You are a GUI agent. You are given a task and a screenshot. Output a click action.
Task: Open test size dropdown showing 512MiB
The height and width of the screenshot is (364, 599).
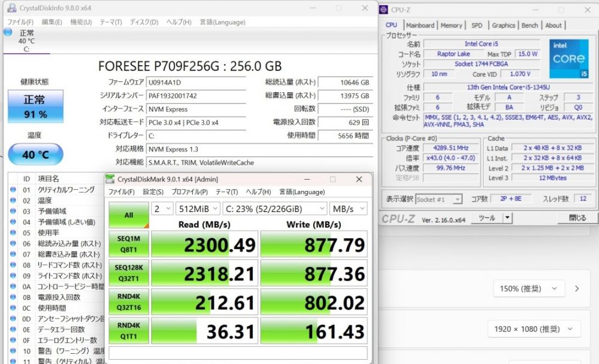tap(198, 209)
